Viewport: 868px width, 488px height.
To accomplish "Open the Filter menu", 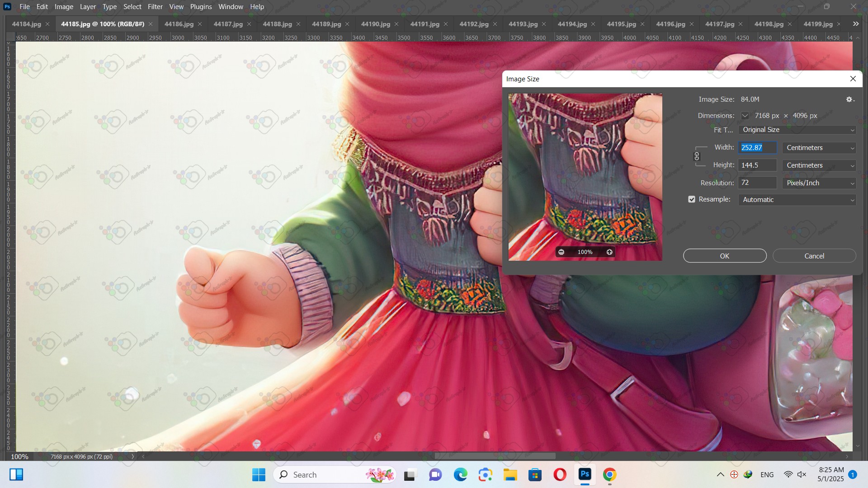I will (x=155, y=7).
